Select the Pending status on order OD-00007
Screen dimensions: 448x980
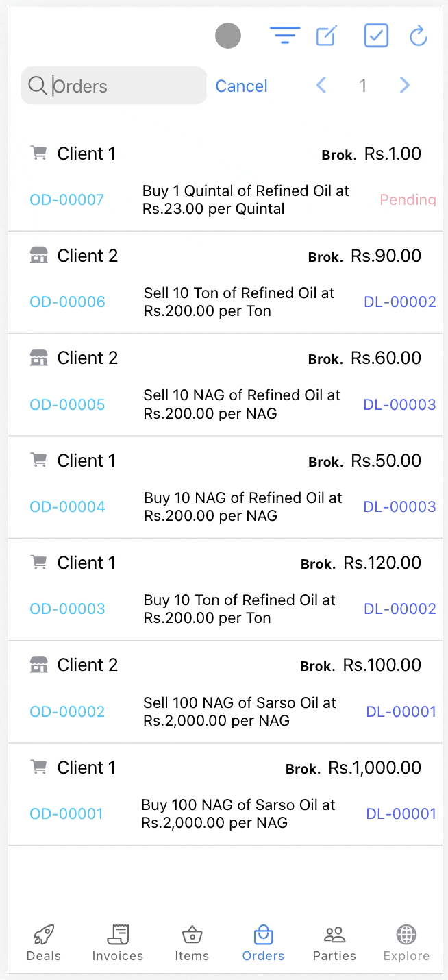click(x=408, y=199)
